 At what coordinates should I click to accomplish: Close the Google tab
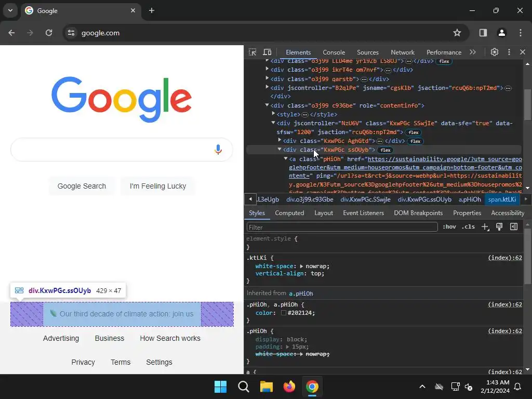[133, 10]
